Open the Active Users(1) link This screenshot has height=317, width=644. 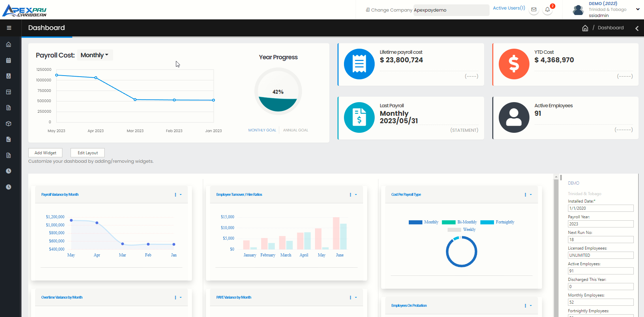click(509, 8)
